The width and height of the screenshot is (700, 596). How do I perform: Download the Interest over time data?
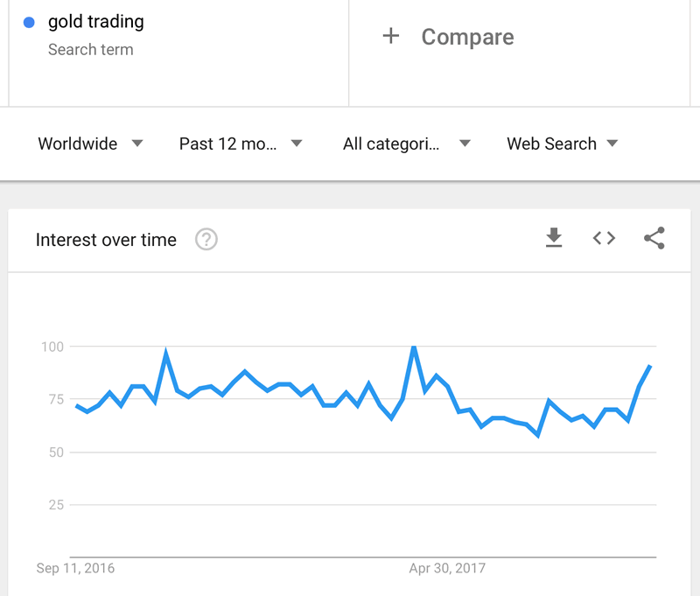554,238
